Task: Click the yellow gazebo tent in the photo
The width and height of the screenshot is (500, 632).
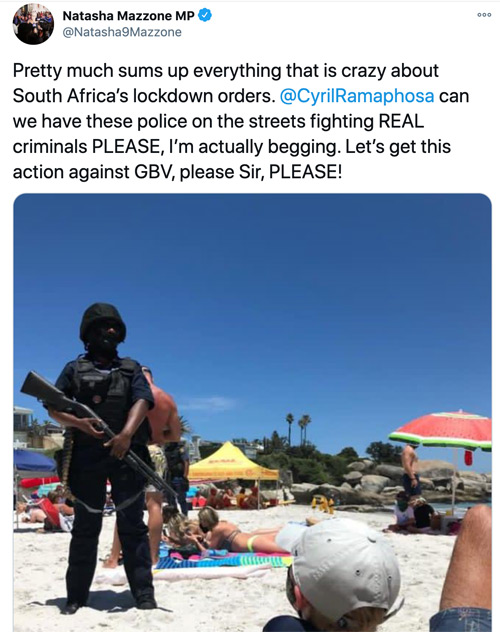Action: 232,462
